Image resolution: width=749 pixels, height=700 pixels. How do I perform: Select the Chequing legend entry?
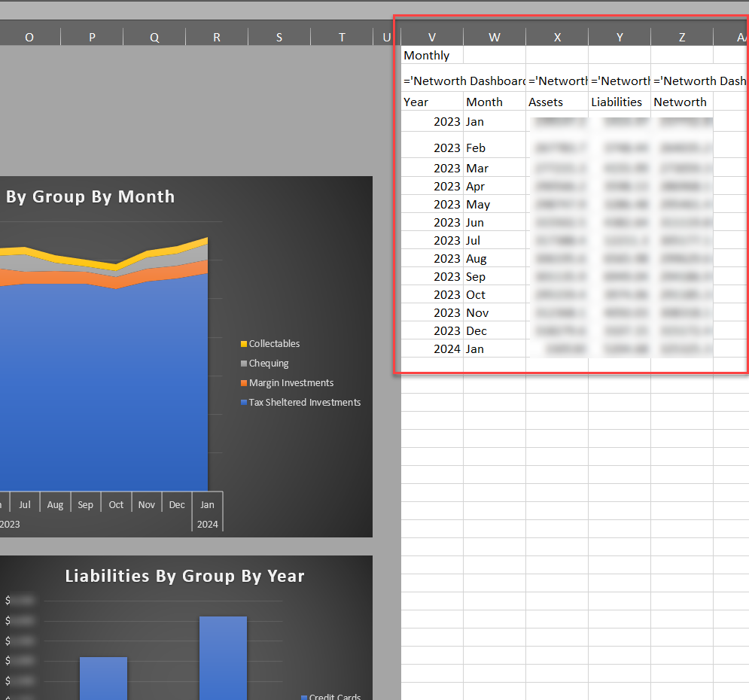point(269,364)
